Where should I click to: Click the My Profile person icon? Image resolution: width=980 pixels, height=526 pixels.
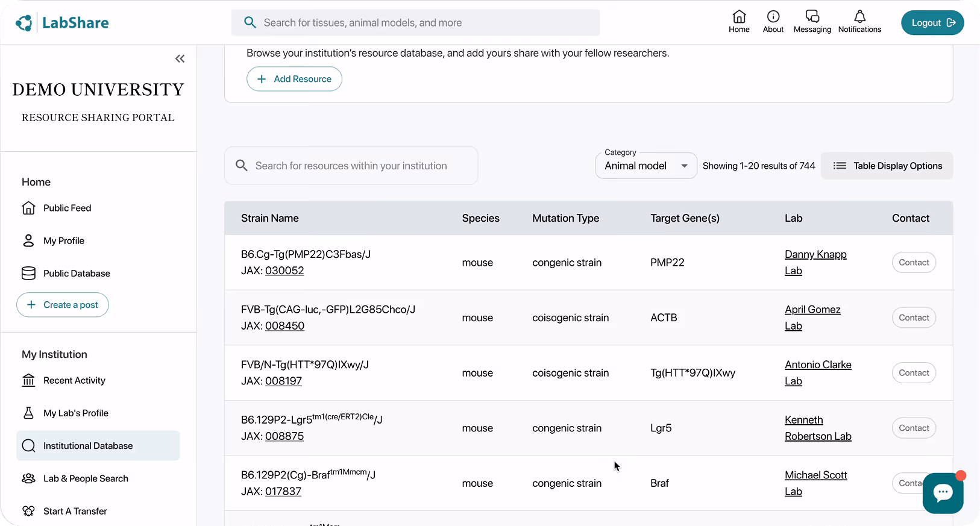pos(28,240)
